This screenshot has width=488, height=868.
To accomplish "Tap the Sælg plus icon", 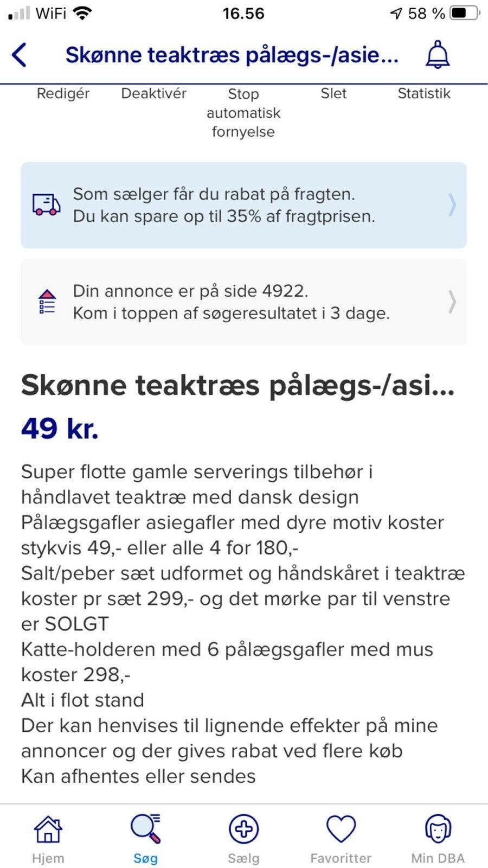I will coord(243,829).
